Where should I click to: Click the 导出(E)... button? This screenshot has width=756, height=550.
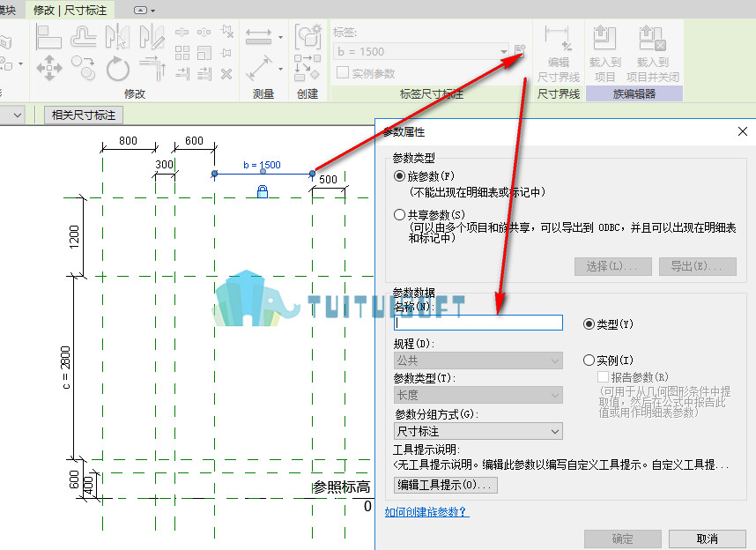pos(698,266)
